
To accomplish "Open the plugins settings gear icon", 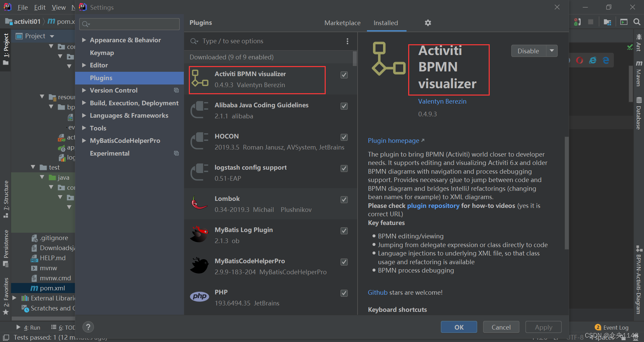I will pos(428,23).
